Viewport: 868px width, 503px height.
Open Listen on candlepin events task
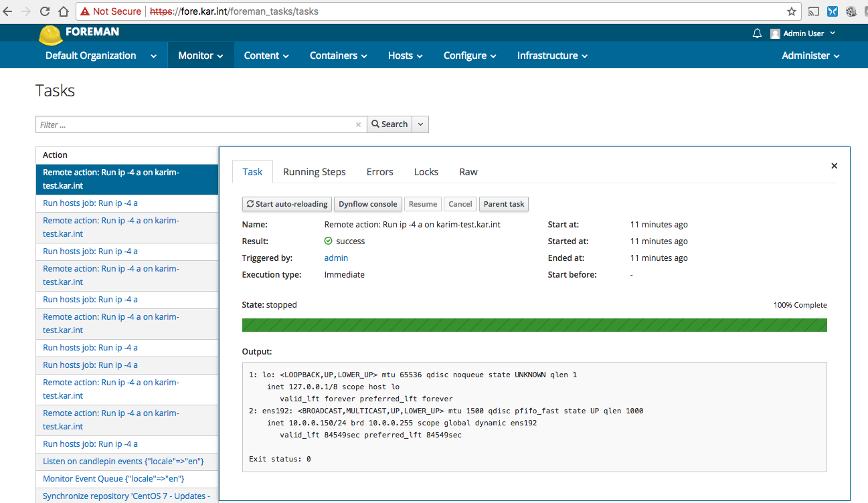[123, 462]
